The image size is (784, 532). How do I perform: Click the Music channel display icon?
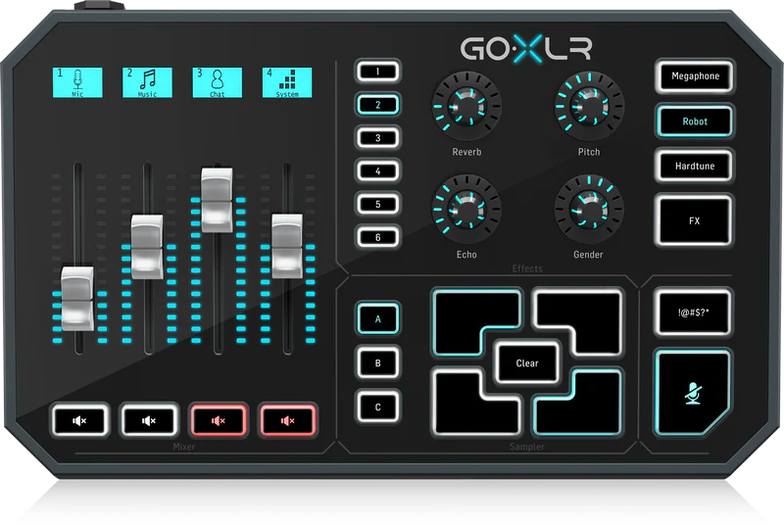click(148, 82)
